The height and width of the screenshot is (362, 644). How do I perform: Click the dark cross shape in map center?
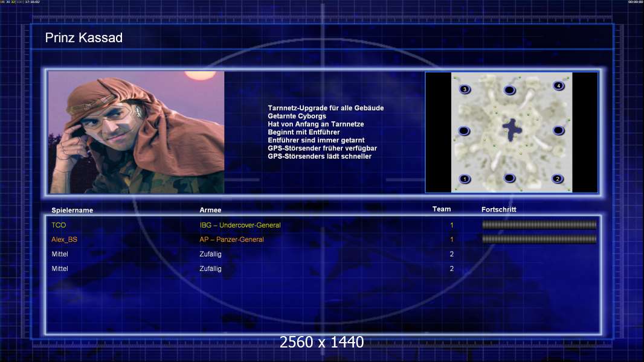click(x=512, y=130)
